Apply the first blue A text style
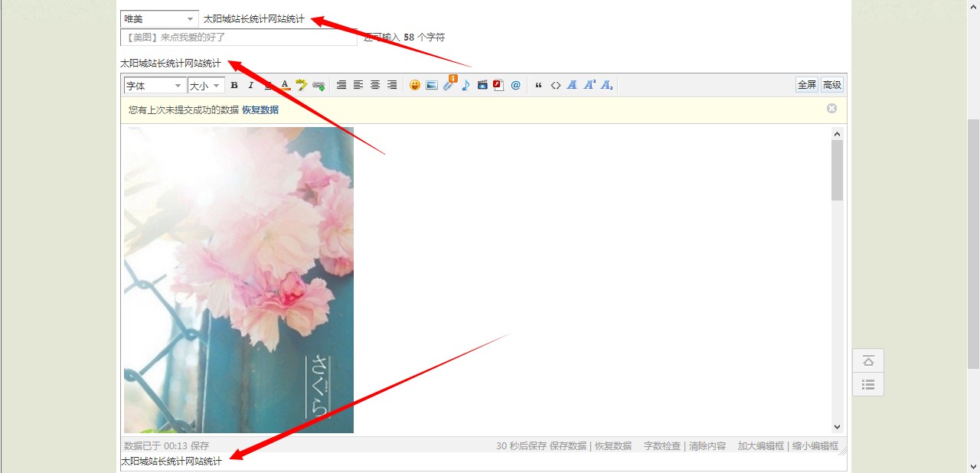Image resolution: width=980 pixels, height=473 pixels. [x=572, y=86]
